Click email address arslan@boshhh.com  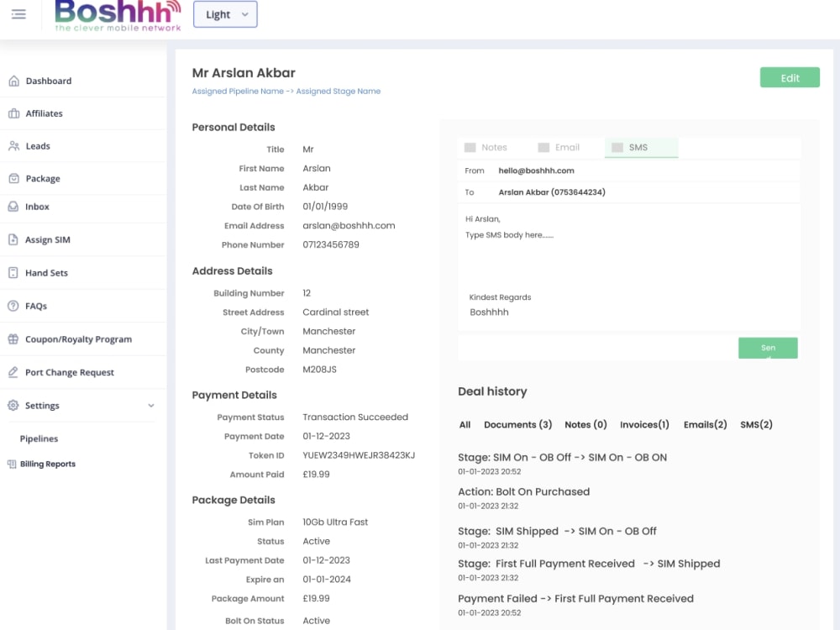349,225
